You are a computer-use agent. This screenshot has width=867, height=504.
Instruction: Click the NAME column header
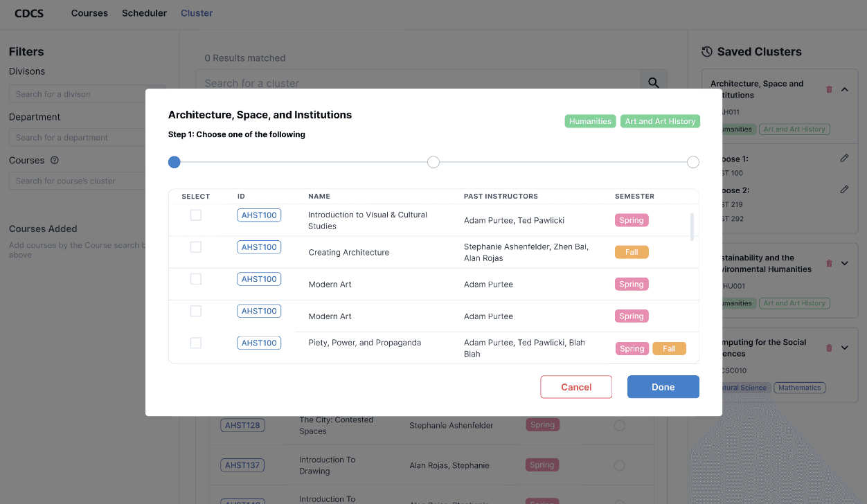point(319,197)
